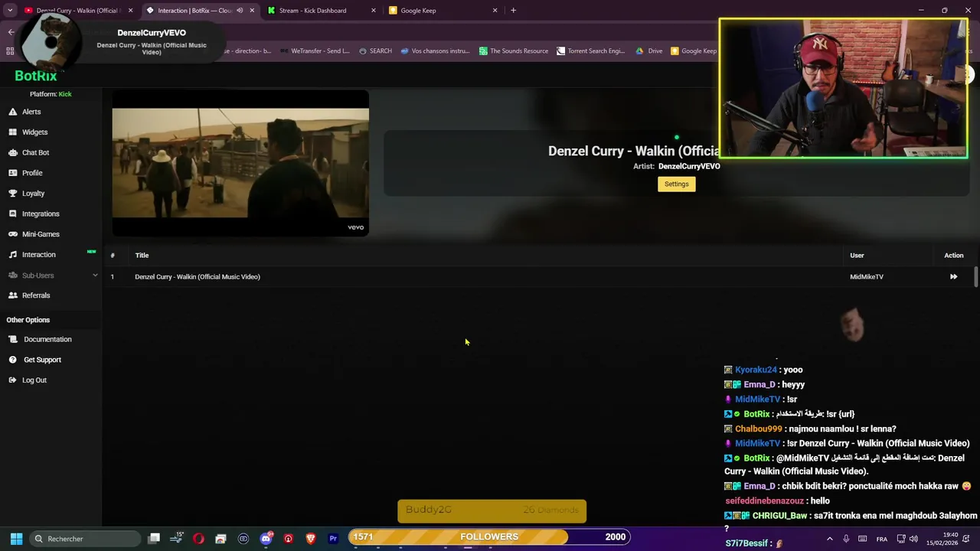Open Task View on the taskbar
This screenshot has width=980, height=551.
(154, 539)
